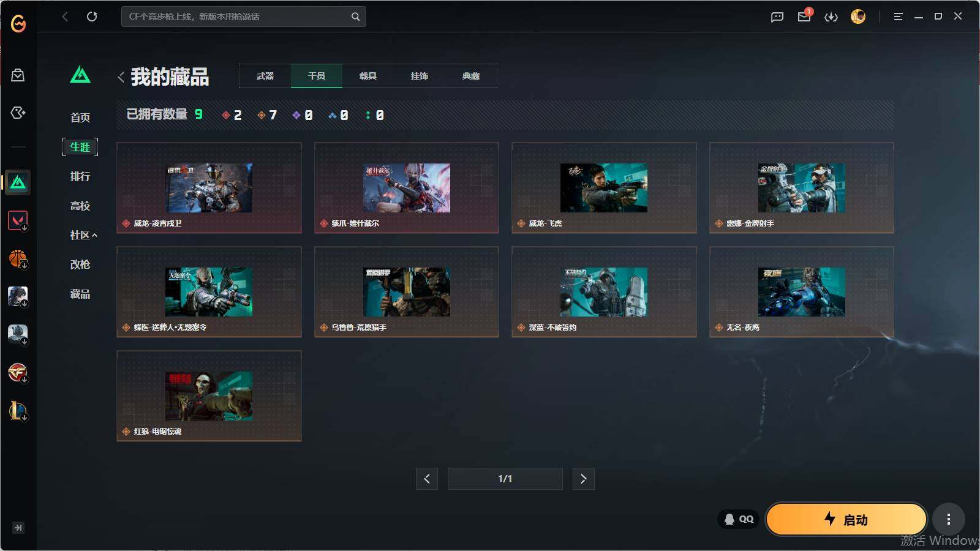Expand the sidebar with the arrow icon
The image size is (980, 551).
[x=18, y=528]
